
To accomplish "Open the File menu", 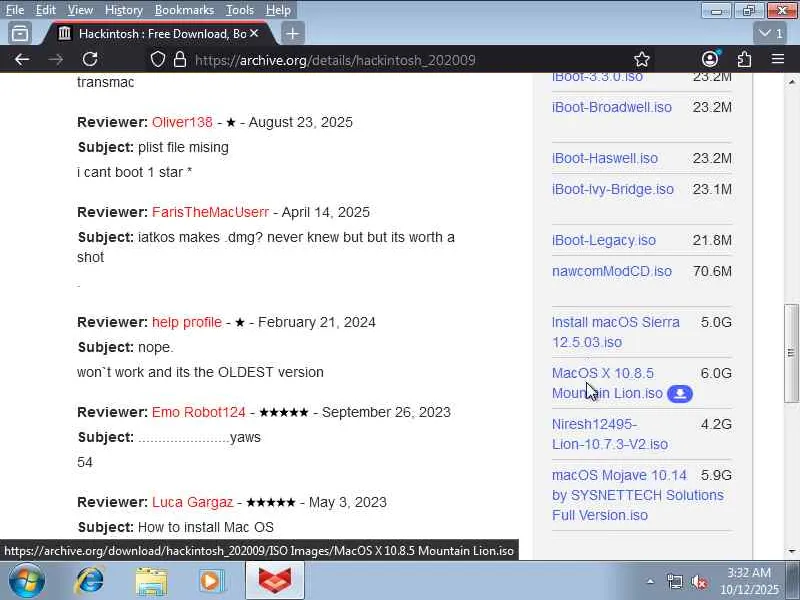I will click(x=15, y=10).
